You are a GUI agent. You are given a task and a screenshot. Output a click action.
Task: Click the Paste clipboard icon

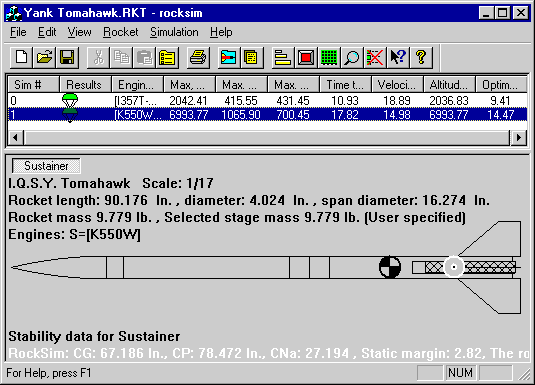point(144,57)
